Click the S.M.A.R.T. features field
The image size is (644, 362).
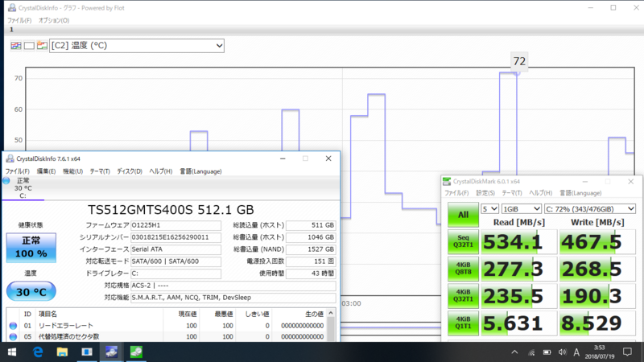click(233, 298)
